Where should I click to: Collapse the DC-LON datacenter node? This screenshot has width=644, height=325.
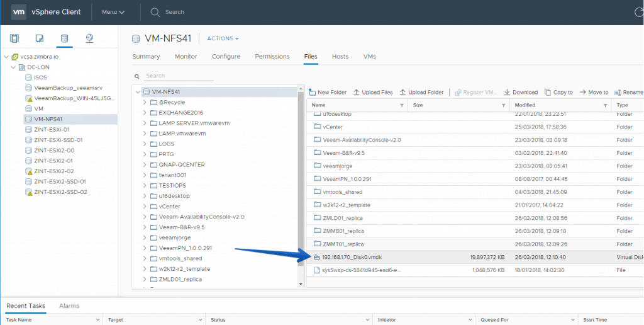click(x=14, y=67)
